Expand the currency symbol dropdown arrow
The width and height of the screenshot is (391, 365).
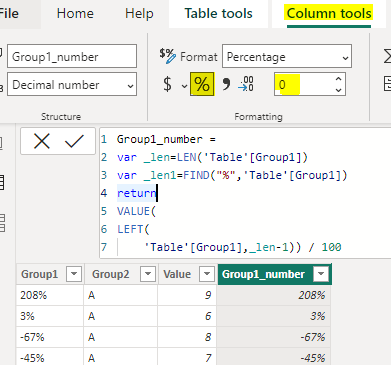184,86
